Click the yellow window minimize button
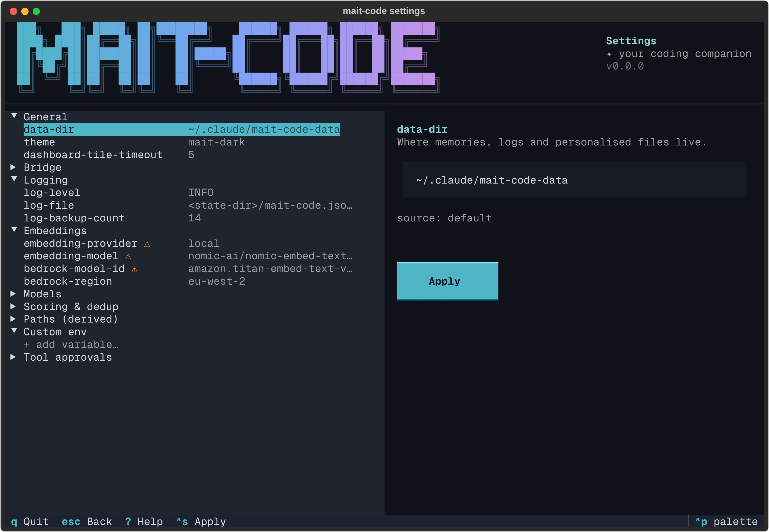Viewport: 769px width, 532px height. pos(25,11)
